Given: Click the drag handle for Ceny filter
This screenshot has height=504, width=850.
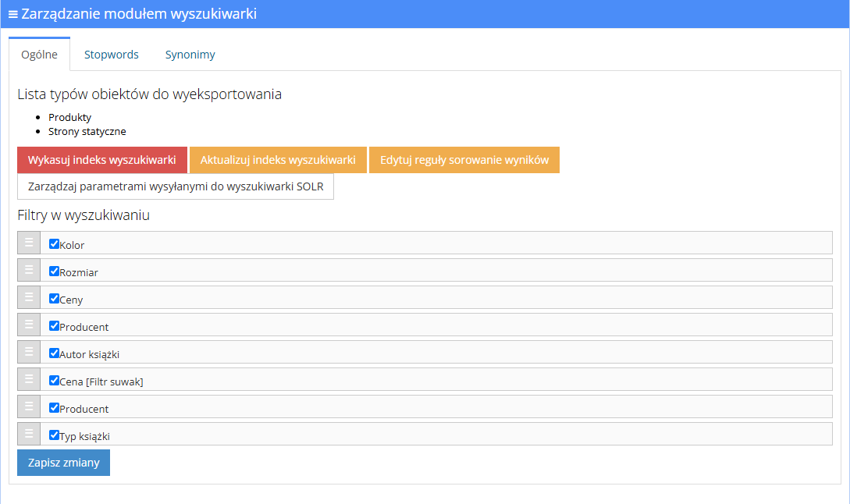Looking at the screenshot, I should pos(29,297).
